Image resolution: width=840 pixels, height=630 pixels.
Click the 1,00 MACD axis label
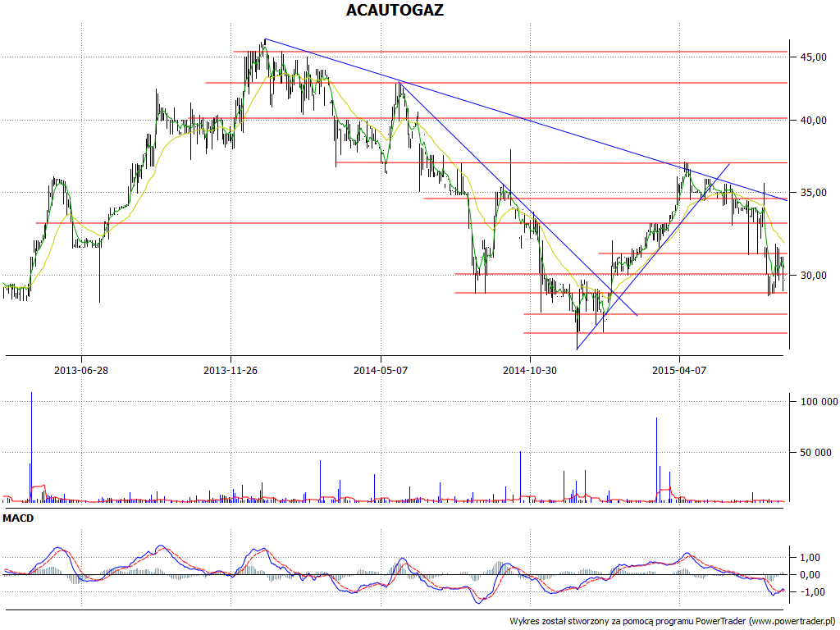(810, 558)
